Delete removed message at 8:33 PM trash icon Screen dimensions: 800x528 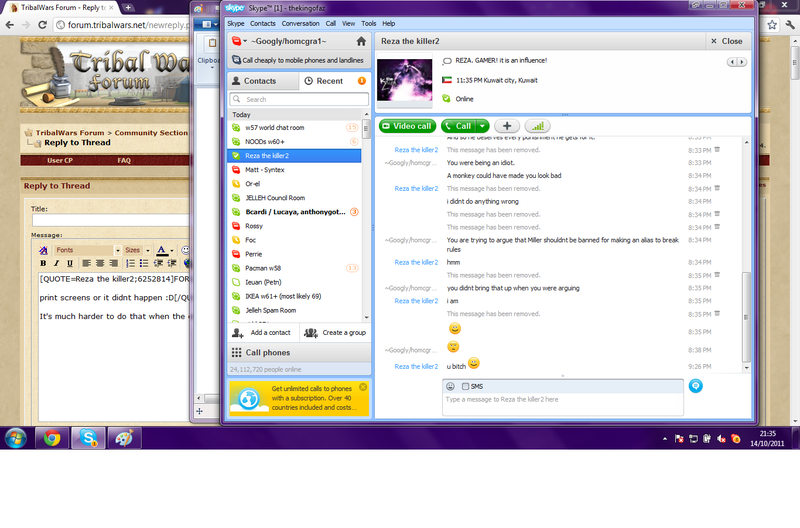coord(717,149)
